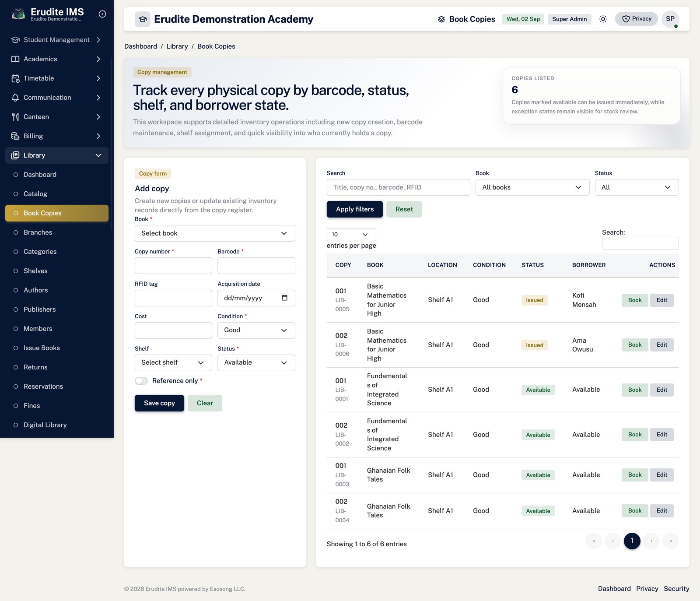
Task: Click the Apply filters button
Action: pos(355,209)
